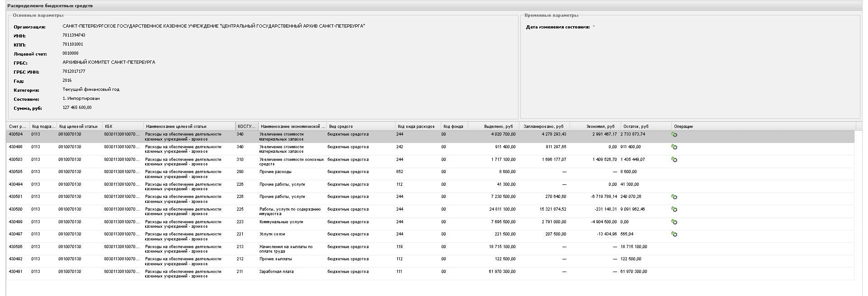
Task: Click state value '1. Импортирован'
Action: 81,99
